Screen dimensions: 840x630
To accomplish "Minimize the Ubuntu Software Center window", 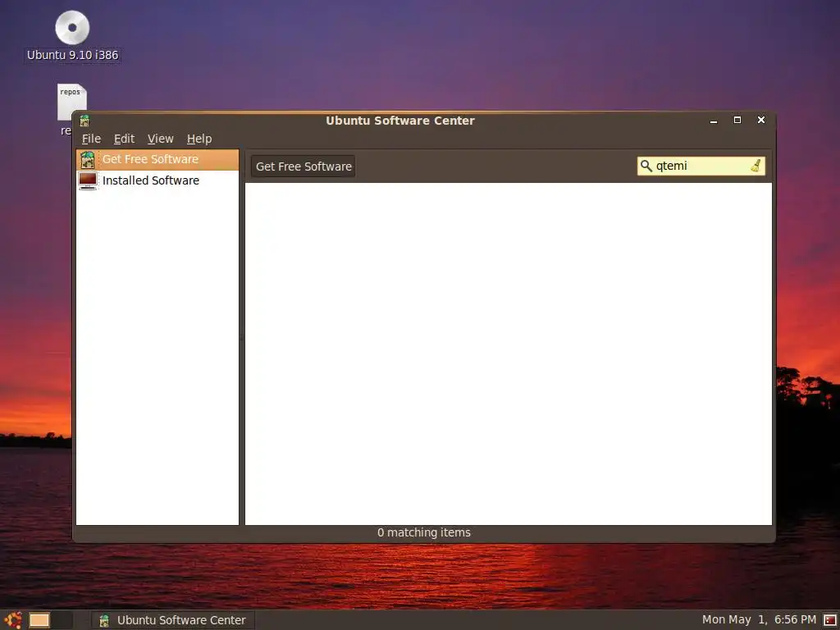I will pyautogui.click(x=714, y=121).
